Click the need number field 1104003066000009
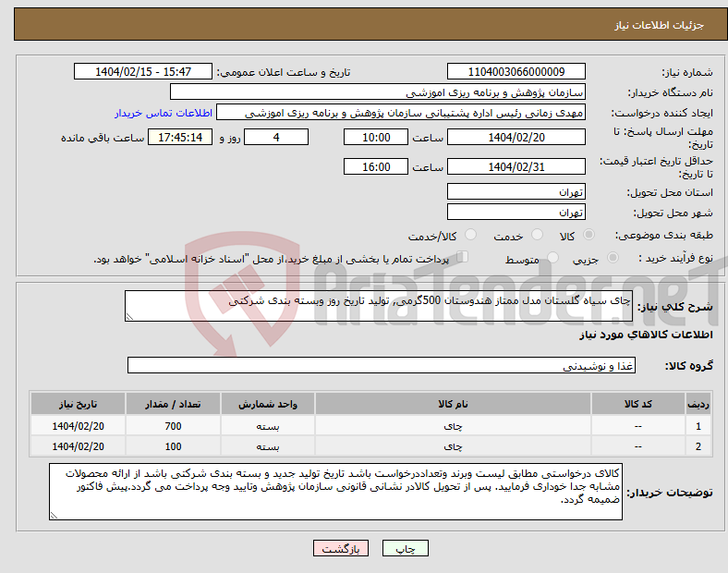 (x=516, y=71)
